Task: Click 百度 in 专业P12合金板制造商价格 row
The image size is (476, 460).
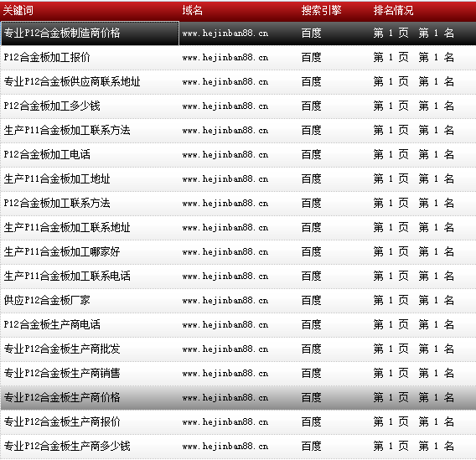Action: (x=311, y=33)
